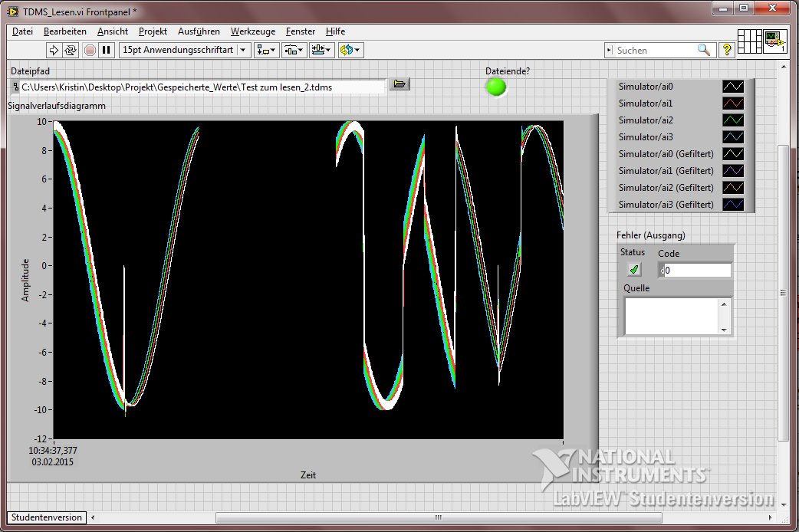This screenshot has height=532, width=799.
Task: Expand the Distribute Objects dropdown
Action: pos(294,50)
